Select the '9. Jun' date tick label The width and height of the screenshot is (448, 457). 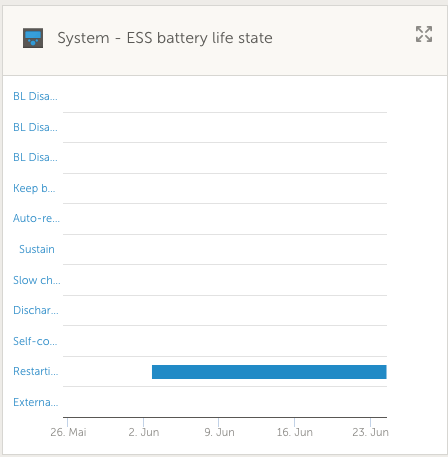(x=219, y=432)
